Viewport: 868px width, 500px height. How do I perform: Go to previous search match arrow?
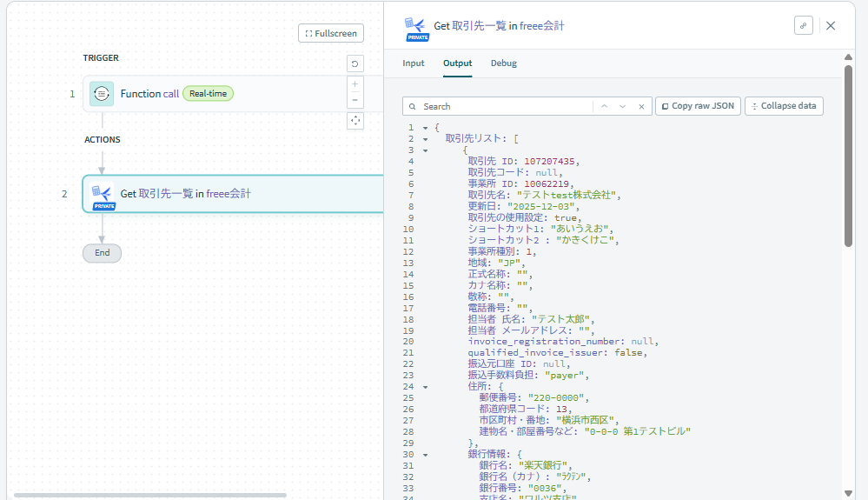605,106
